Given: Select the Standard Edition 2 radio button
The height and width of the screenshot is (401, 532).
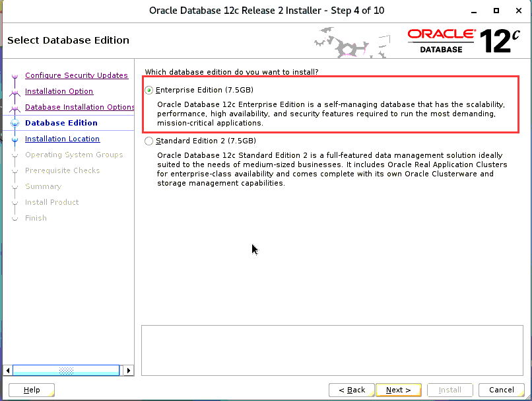Looking at the screenshot, I should click(149, 141).
